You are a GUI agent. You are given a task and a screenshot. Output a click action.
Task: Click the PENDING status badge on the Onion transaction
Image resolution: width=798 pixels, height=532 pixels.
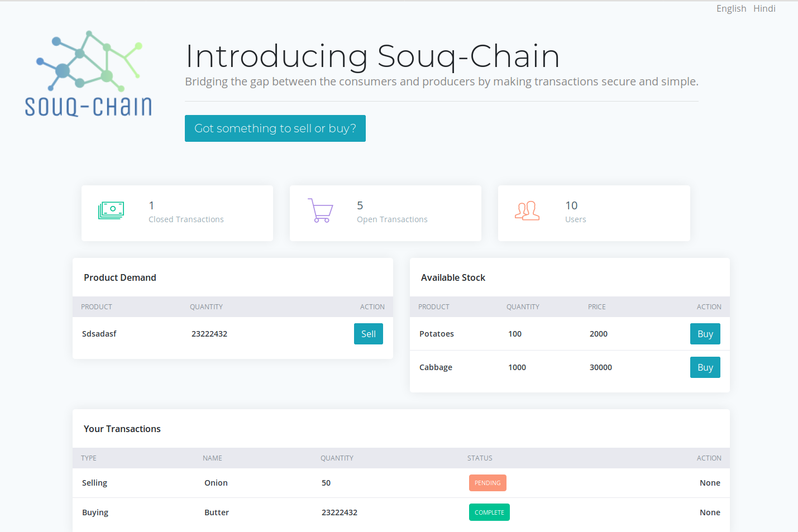(488, 482)
